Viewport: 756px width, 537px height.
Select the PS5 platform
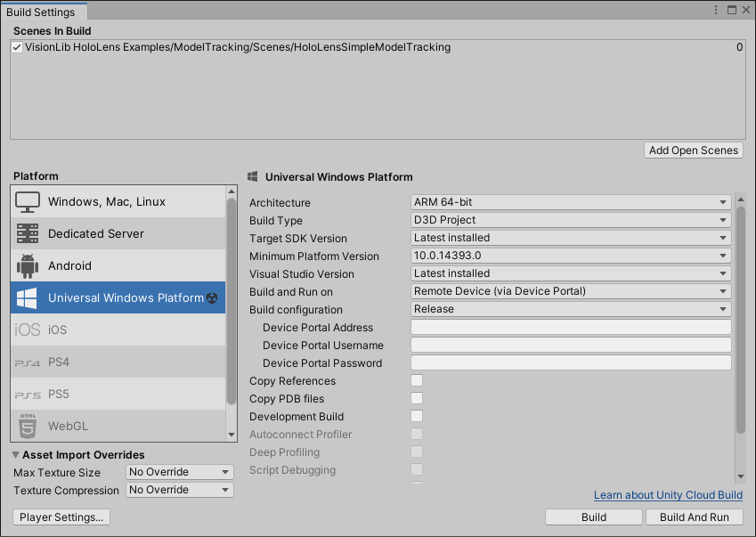coord(118,394)
